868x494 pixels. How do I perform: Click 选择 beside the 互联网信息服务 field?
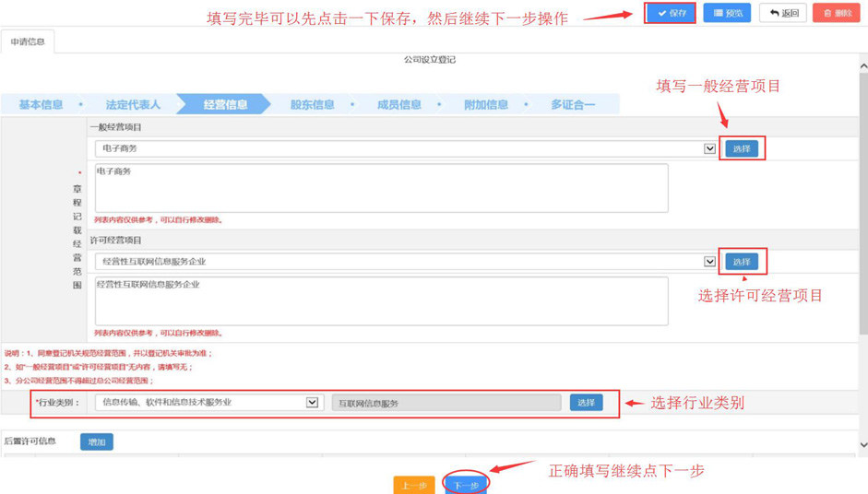tap(586, 403)
